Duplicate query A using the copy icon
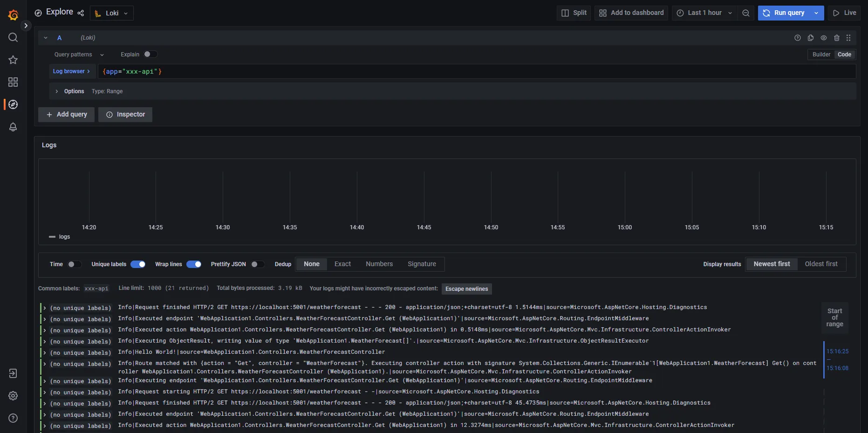Image resolution: width=868 pixels, height=433 pixels. [x=810, y=38]
